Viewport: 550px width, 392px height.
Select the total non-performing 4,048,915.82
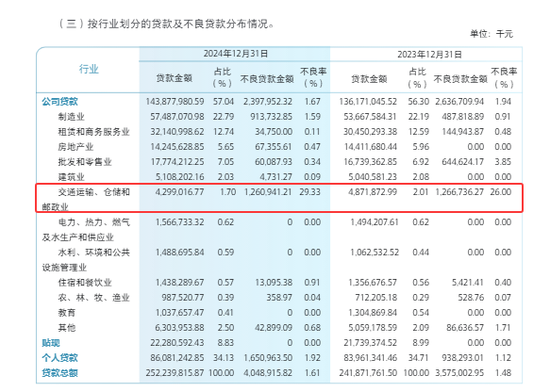[x=268, y=373]
